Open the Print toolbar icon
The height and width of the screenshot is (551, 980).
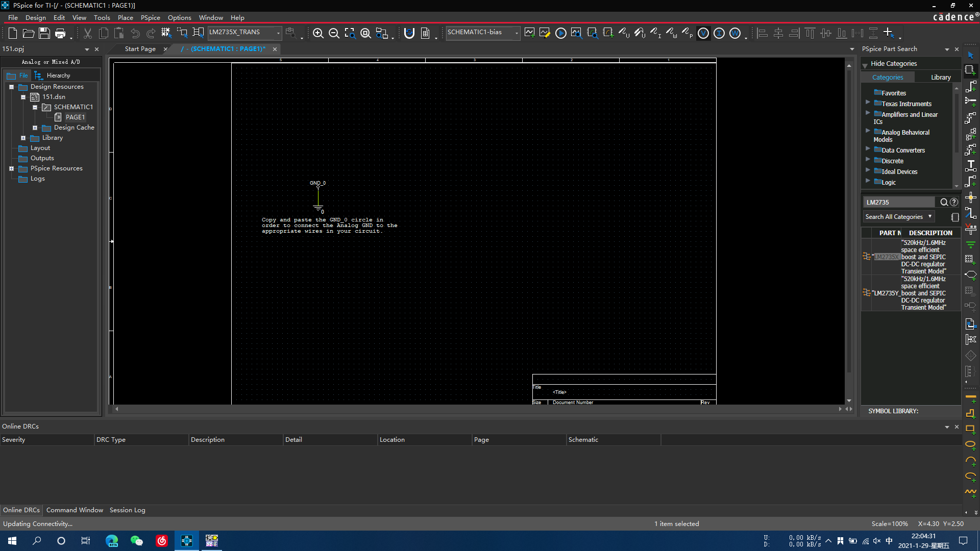click(60, 33)
